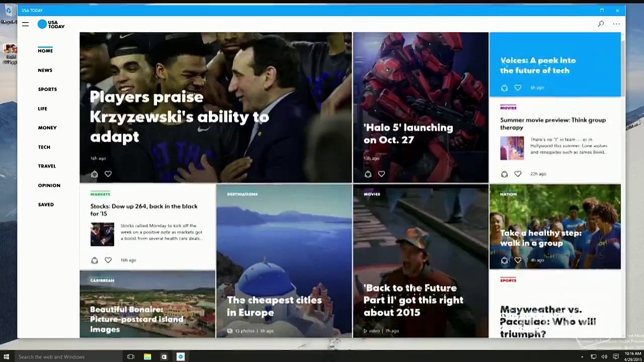Click the USA TODAY logo
Screen dimensions: 644x362
pos(51,24)
